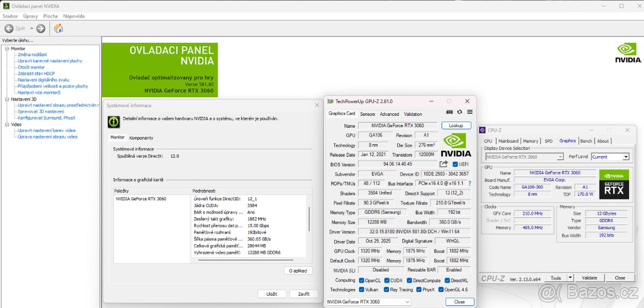Toggle the UEFI checkbox in GPU-Z
Image resolution: width=644 pixels, height=308 pixels.
pyautogui.click(x=456, y=164)
